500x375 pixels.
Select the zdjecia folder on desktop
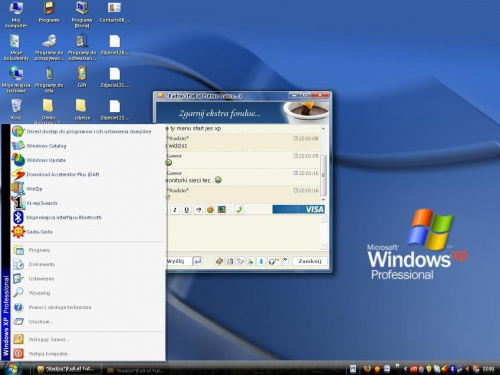[x=82, y=110]
